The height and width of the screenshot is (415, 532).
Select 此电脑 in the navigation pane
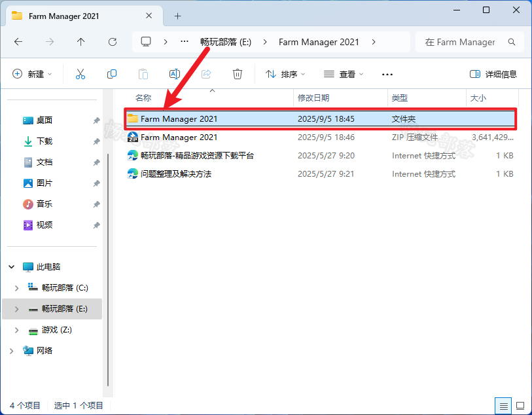(x=48, y=267)
